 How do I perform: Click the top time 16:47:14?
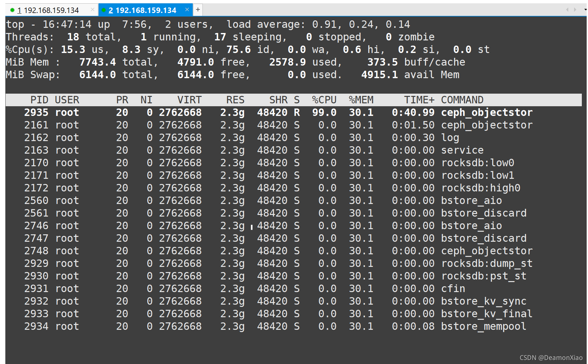coord(67,25)
